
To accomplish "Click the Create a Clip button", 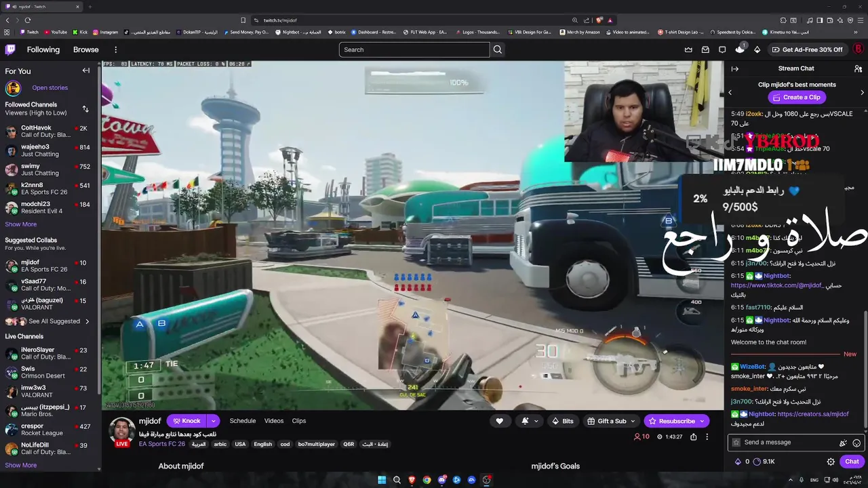I will click(797, 97).
